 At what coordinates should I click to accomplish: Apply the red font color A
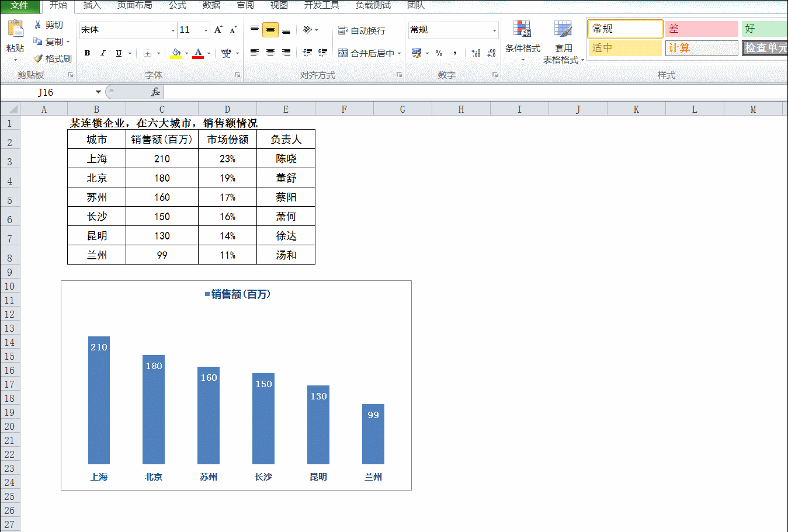click(198, 53)
